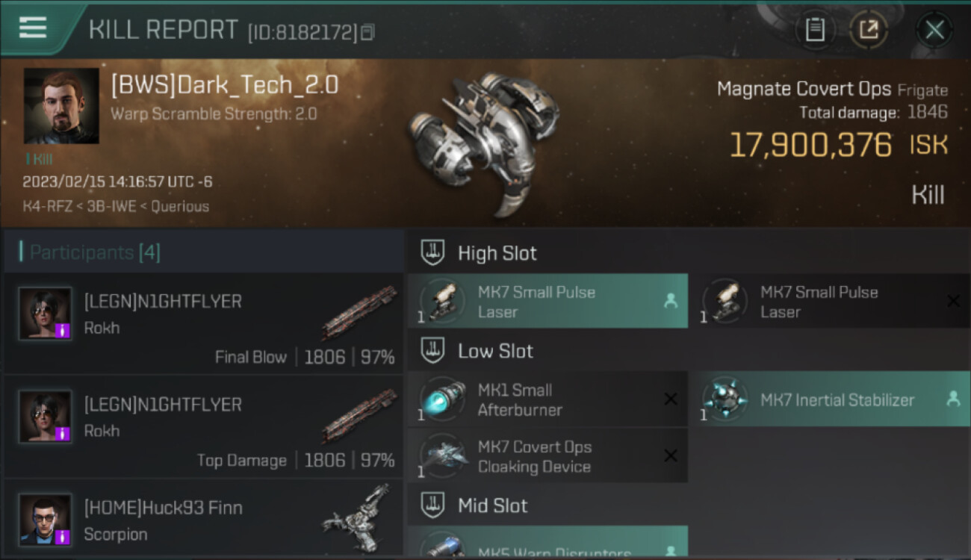
Task: Tap the High Slot section icon
Action: coord(433,253)
